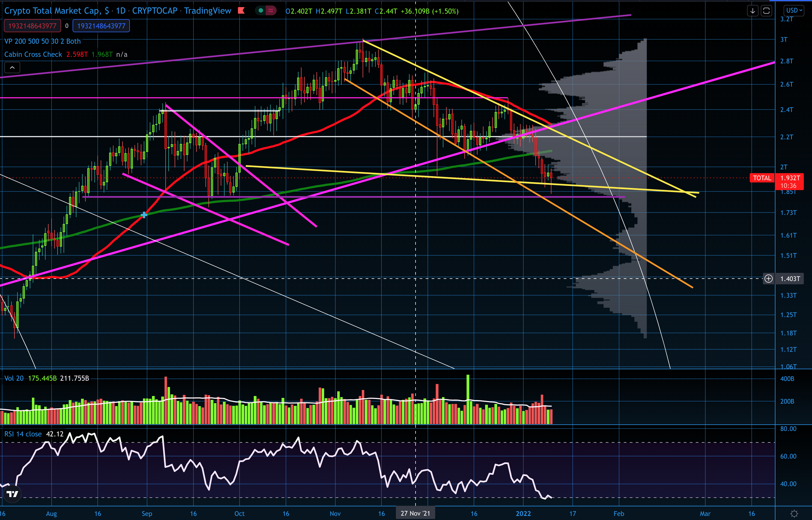Click the plus icon beside 1.403T price
The width and height of the screenshot is (812, 520).
[x=769, y=279]
